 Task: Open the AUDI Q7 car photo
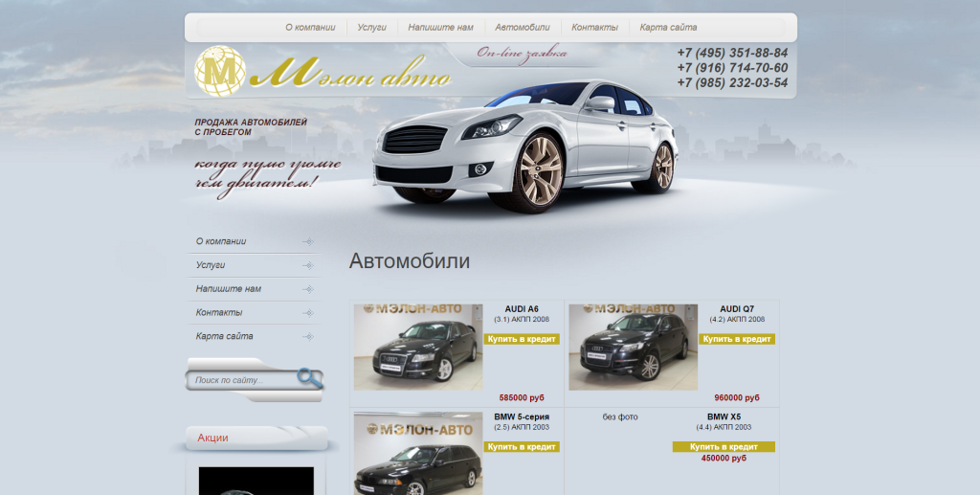pyautogui.click(x=634, y=348)
